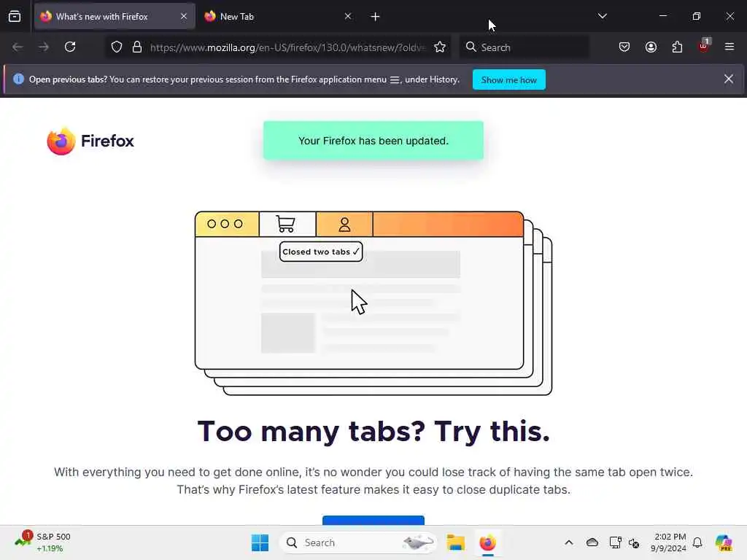Open the notifications bell icon
The image size is (747, 560).
click(x=697, y=542)
